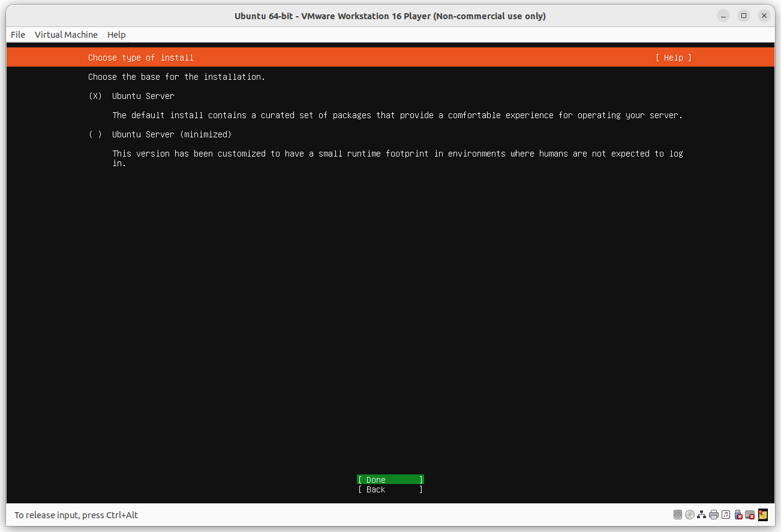Screen dimensions: 781x532
Task: Click the Done button
Action: (390, 480)
